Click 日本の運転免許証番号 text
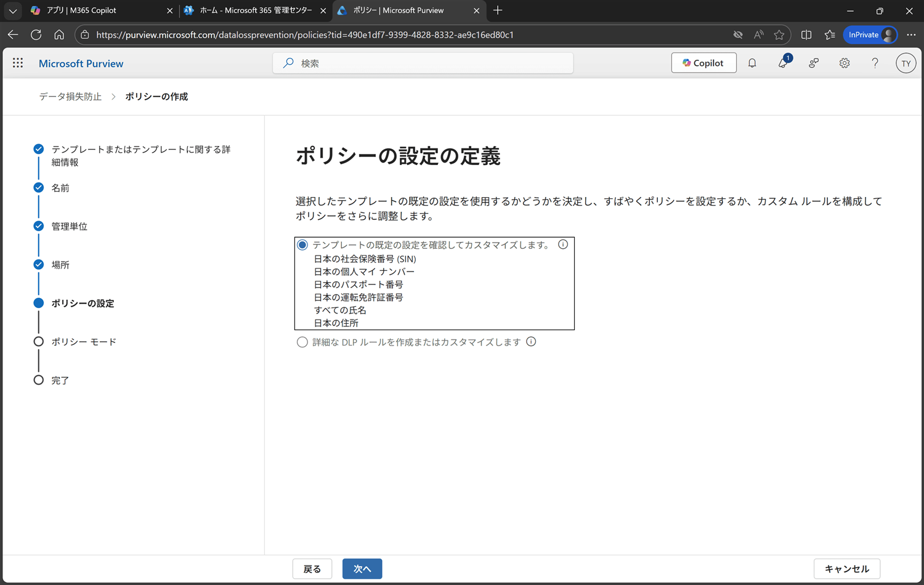The height and width of the screenshot is (585, 924). (x=359, y=297)
